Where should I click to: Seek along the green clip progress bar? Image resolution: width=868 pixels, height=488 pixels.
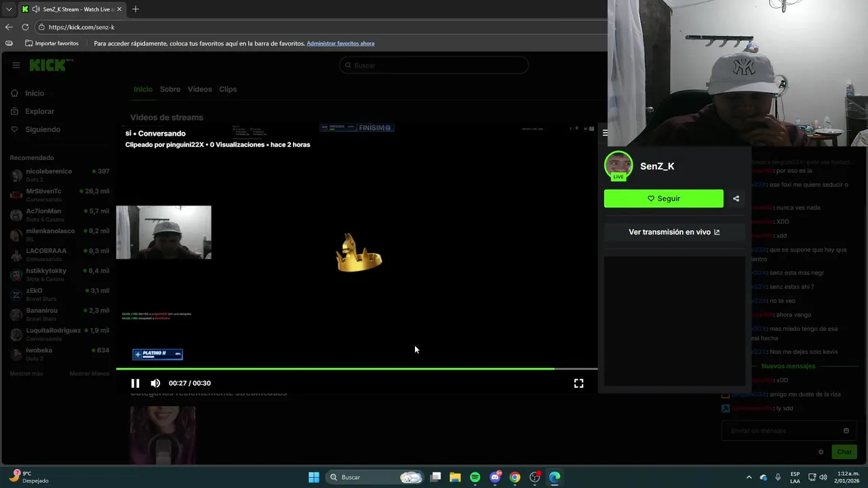[357, 369]
